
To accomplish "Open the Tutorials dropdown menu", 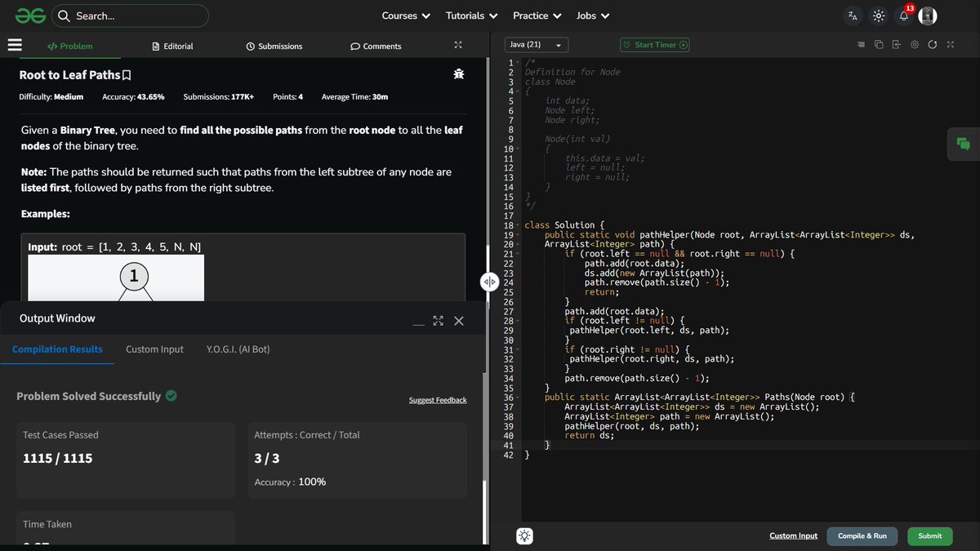I will (471, 16).
